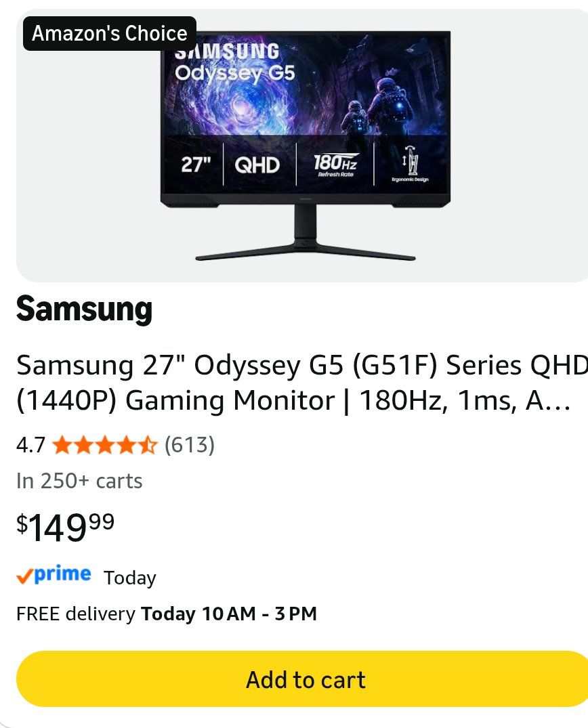This screenshot has height=728, width=588.
Task: Click the 27" size label in image
Action: click(x=196, y=165)
